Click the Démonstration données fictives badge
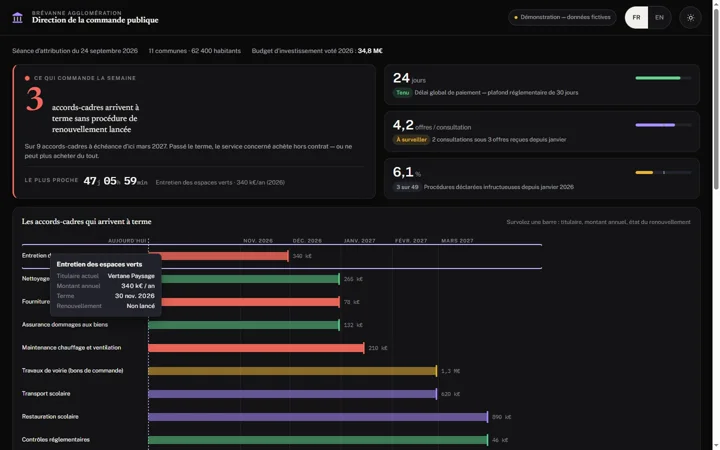Image resolution: width=720 pixels, height=450 pixels. 562,17
